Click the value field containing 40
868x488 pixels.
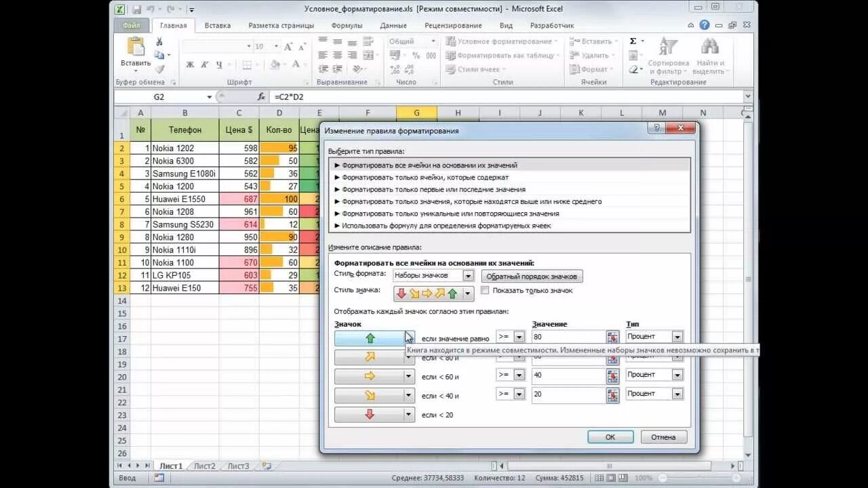pos(568,375)
